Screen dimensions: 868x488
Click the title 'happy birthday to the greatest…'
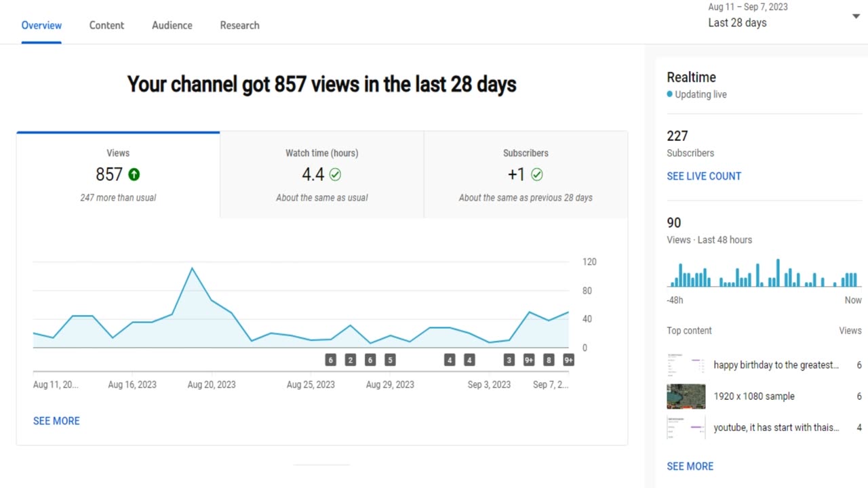[776, 365]
